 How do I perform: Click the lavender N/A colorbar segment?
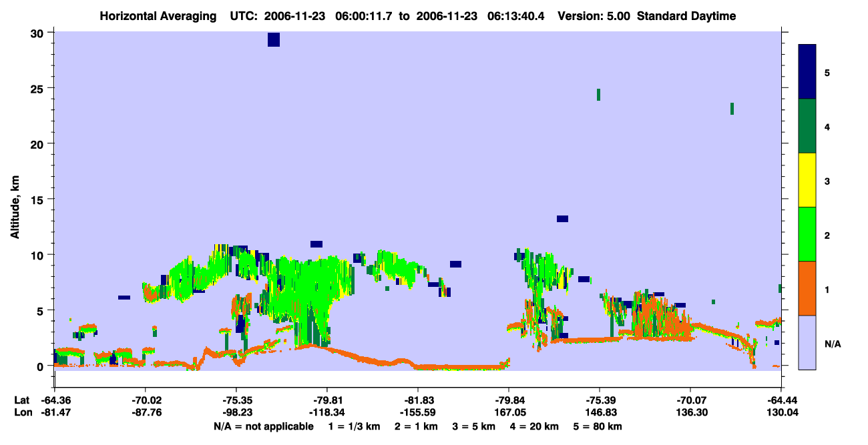coord(807,342)
